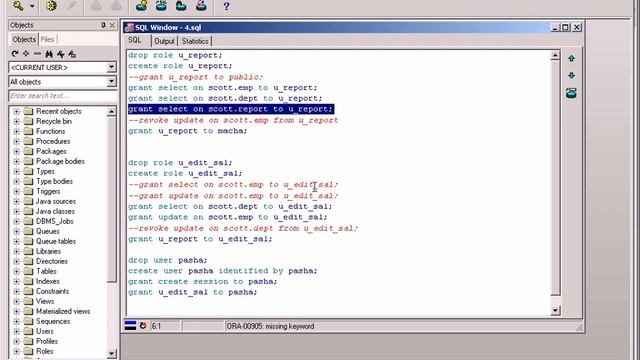Expand the Tables folder

[x=16, y=271]
